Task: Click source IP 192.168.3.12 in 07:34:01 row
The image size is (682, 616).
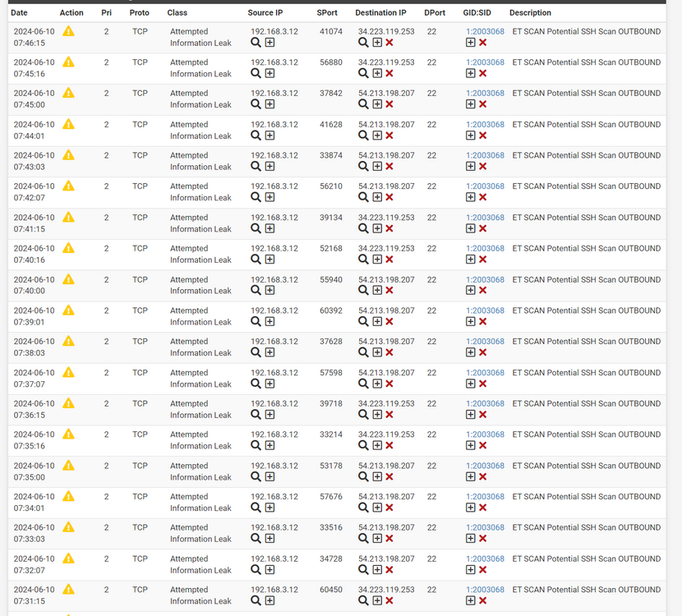Action: [x=274, y=496]
